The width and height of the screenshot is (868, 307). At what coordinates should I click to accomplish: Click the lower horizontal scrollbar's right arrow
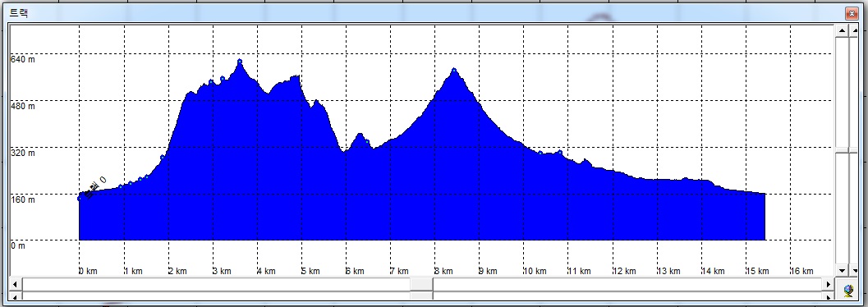coord(829,297)
